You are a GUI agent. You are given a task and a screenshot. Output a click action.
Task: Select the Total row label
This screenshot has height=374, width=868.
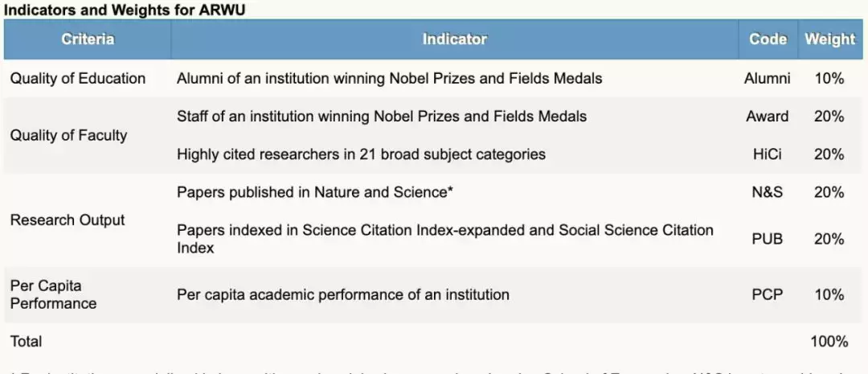click(x=26, y=342)
